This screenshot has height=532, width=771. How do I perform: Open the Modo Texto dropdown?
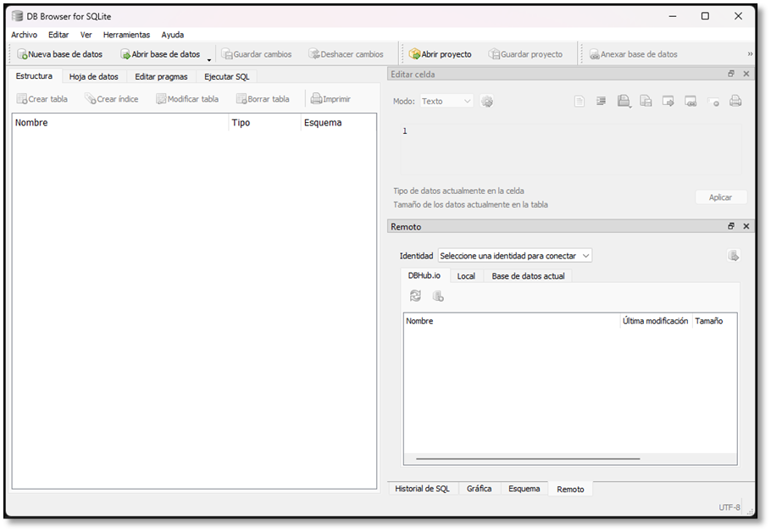tap(447, 102)
